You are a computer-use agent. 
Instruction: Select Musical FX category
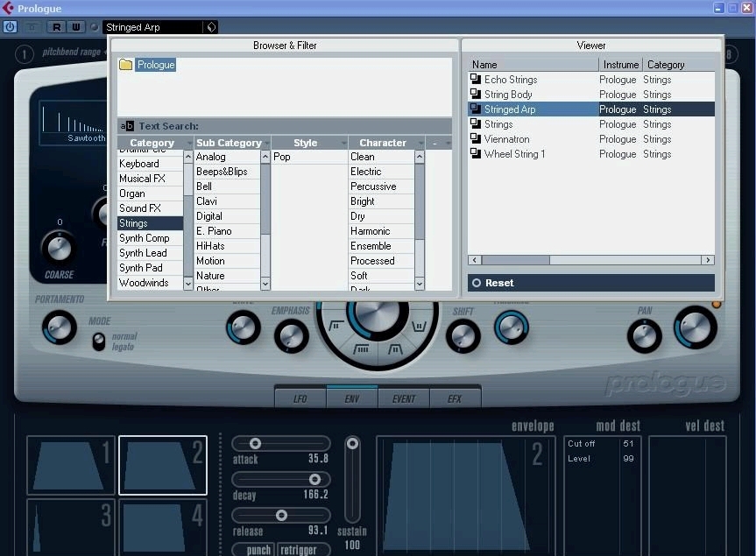click(150, 179)
